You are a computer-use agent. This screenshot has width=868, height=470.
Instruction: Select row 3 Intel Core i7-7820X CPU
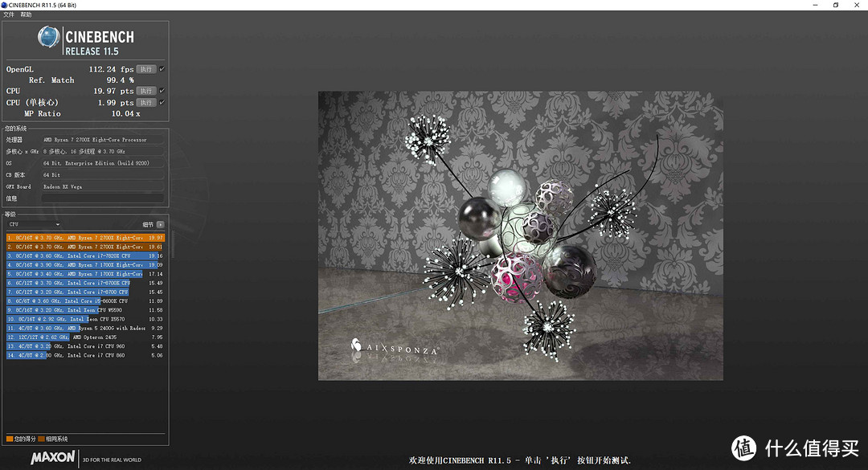pos(86,255)
